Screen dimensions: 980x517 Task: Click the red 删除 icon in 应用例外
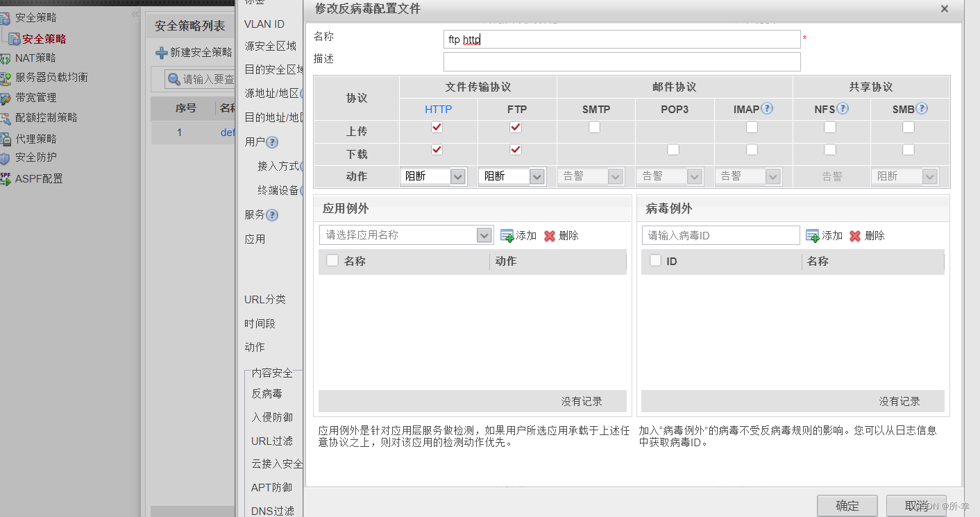point(550,236)
